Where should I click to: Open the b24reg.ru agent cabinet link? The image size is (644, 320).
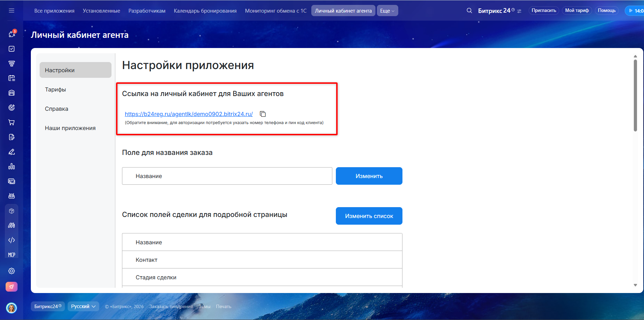pos(189,114)
